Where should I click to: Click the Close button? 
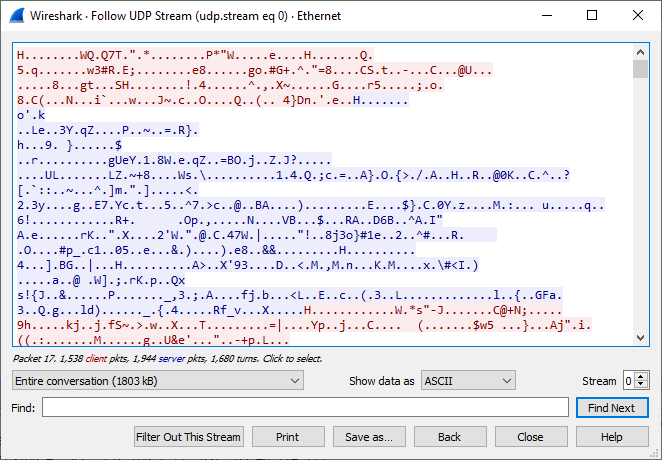coord(531,437)
